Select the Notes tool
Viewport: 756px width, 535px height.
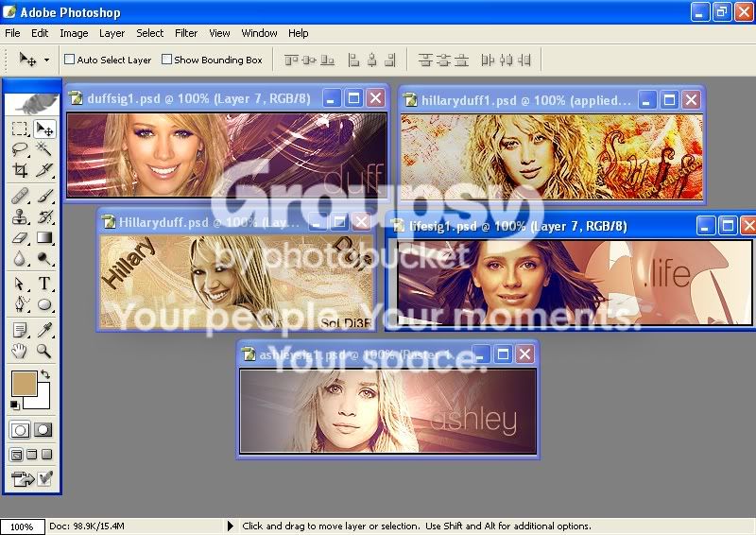[x=20, y=330]
